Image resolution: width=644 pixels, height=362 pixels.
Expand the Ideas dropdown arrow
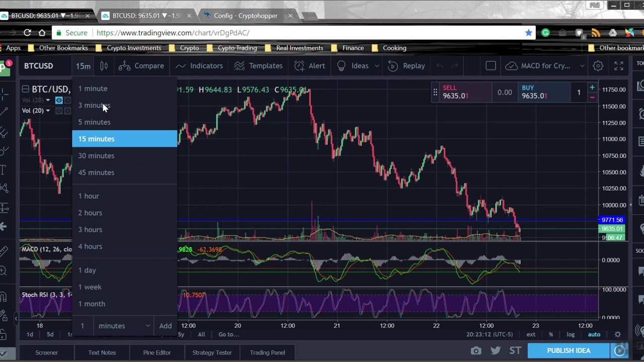tap(376, 66)
